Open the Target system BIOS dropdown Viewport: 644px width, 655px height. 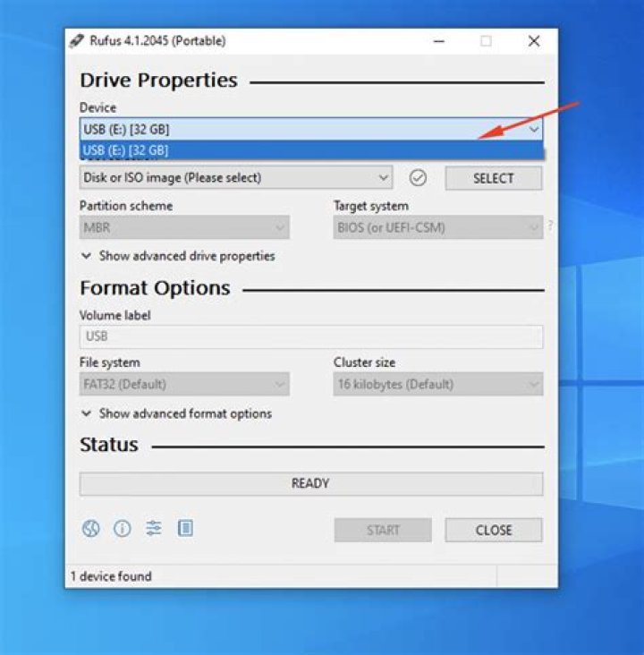click(438, 227)
